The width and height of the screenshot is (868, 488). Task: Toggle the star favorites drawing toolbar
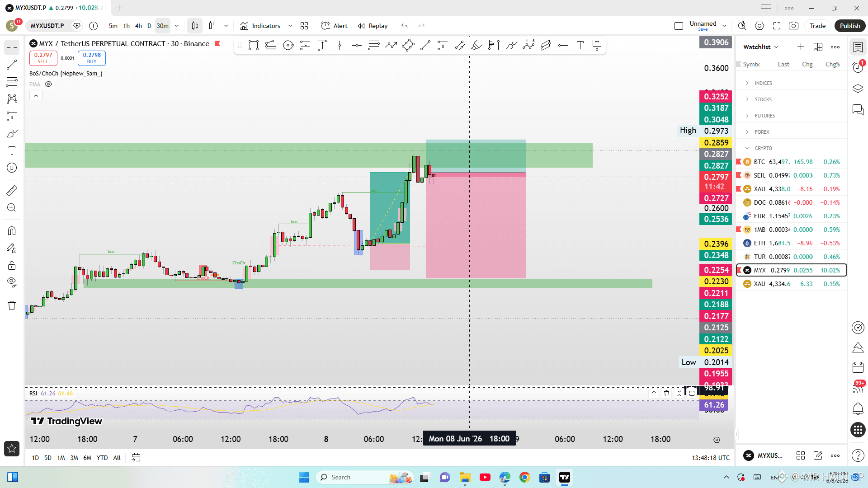coord(12,448)
